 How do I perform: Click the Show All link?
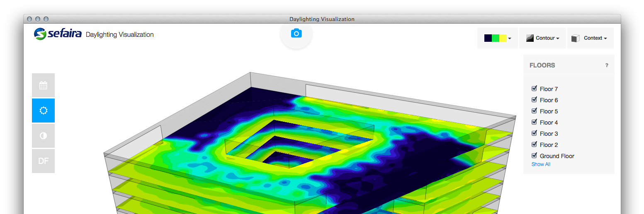pyautogui.click(x=541, y=164)
